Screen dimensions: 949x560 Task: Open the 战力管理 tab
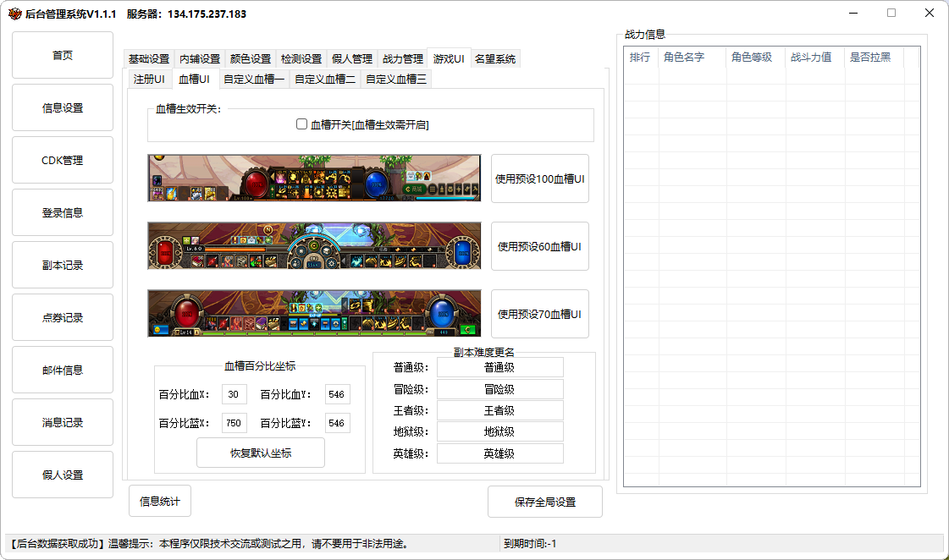403,59
